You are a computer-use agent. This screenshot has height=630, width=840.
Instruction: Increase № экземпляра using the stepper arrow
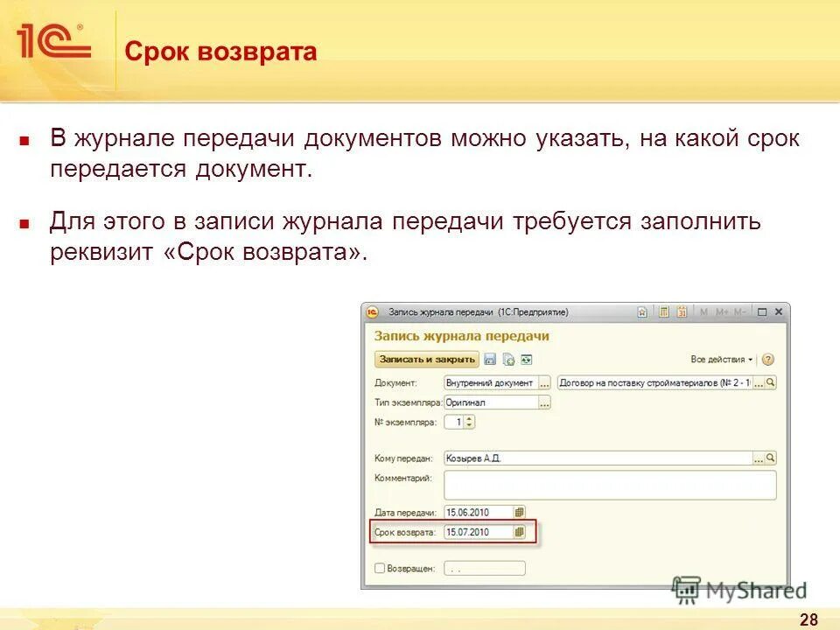click(469, 416)
